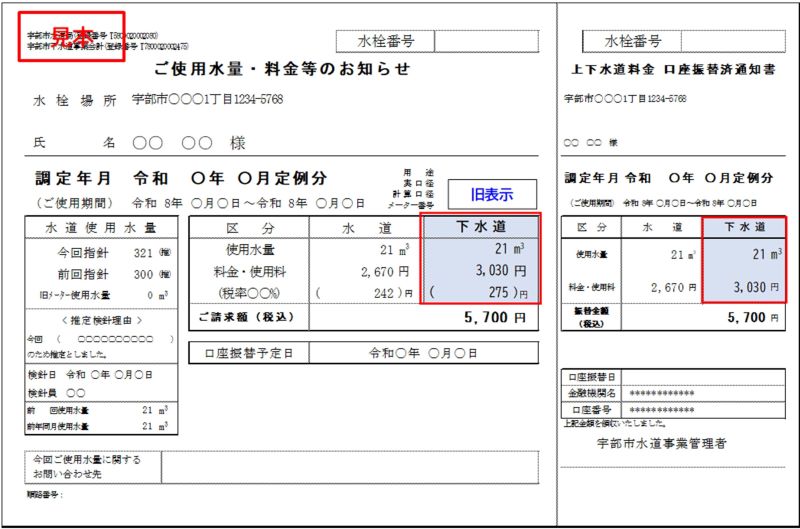Select the 振替金額(税込) label

click(591, 317)
